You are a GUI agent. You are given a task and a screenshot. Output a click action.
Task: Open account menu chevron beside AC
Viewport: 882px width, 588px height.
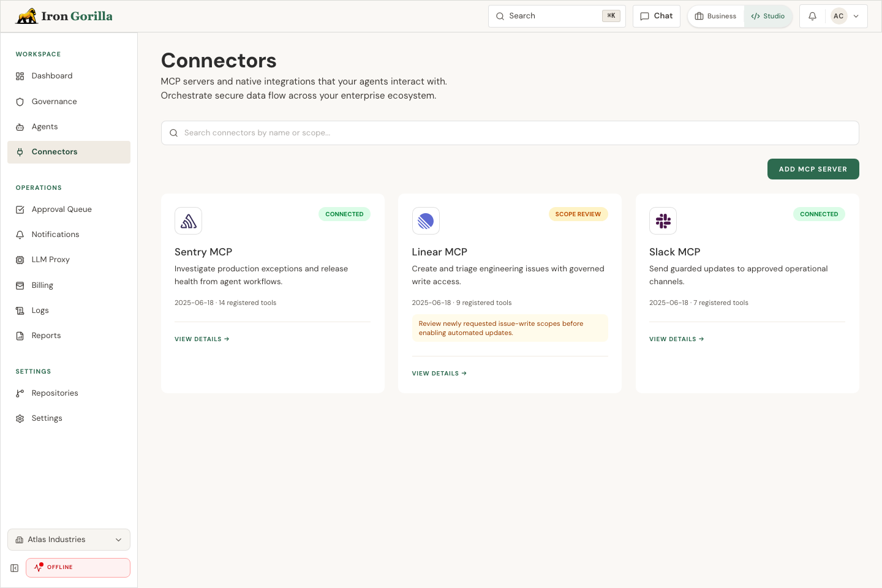coord(856,17)
